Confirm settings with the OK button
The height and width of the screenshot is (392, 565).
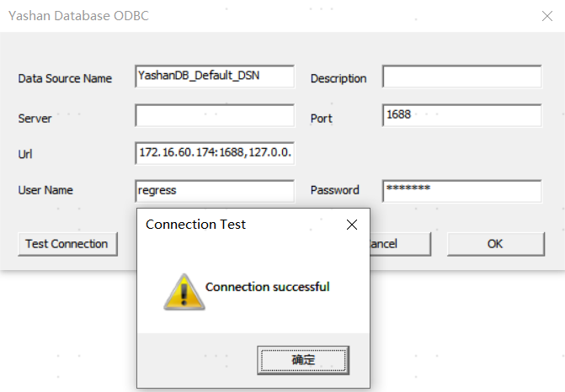pyautogui.click(x=495, y=243)
